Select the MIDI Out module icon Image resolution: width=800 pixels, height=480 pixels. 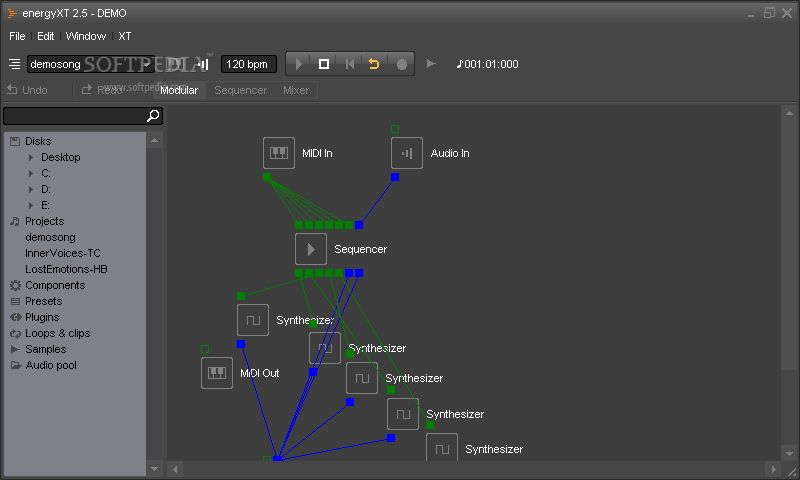click(217, 373)
